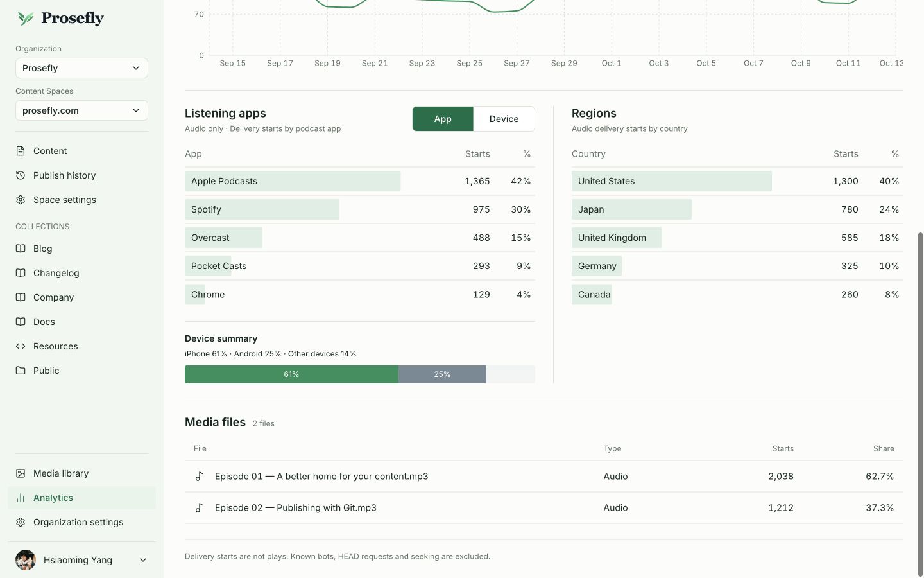Click the Publish history clock icon
This screenshot has height=578, width=924.
21,175
